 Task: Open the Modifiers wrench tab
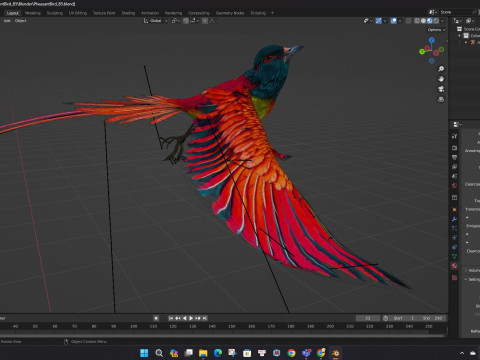coord(454,219)
